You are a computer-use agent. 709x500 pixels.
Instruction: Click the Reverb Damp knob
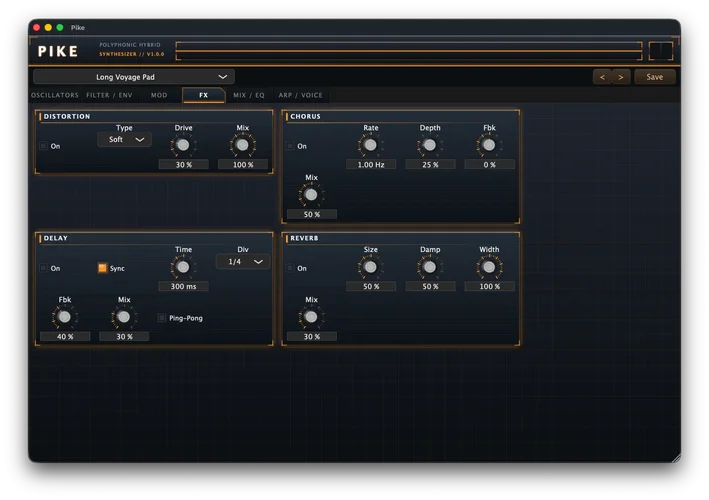click(x=430, y=267)
